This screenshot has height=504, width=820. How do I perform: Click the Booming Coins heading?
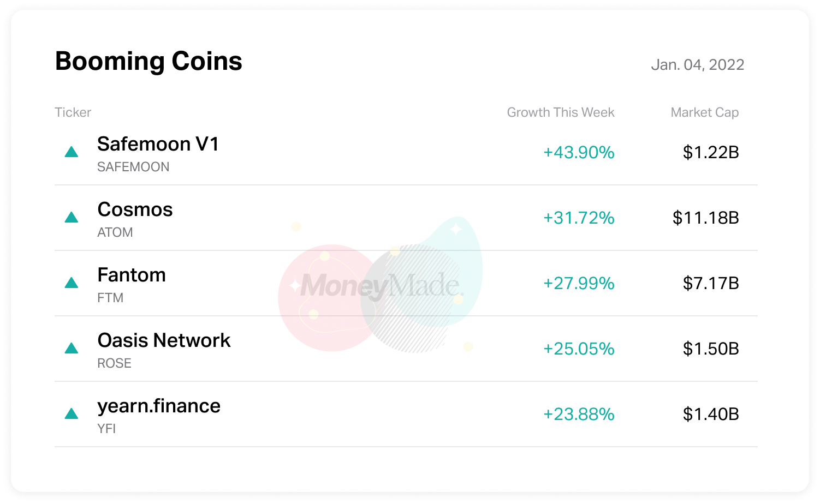[x=148, y=61]
